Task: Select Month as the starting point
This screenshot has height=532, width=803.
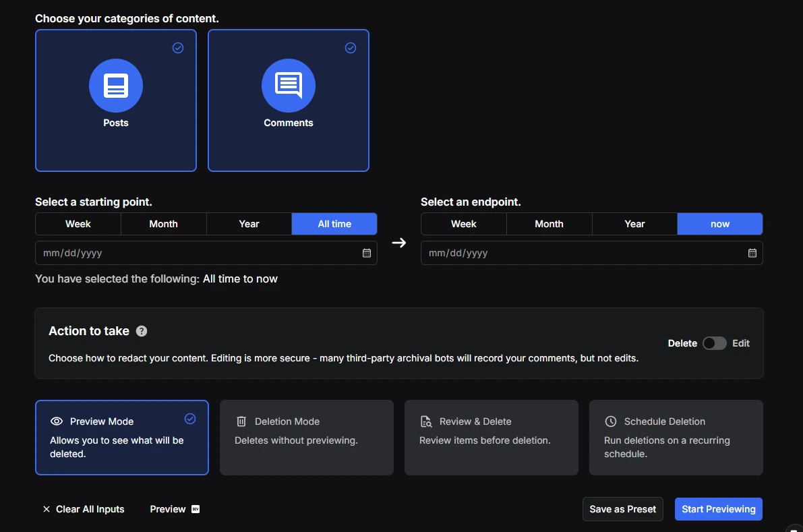Action: 163,224
